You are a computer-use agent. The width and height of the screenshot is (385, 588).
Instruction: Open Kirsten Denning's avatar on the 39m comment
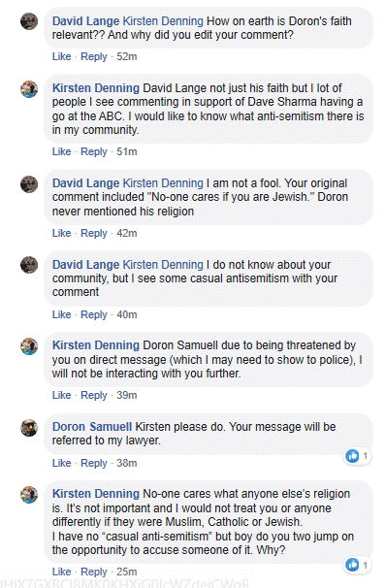[29, 346]
